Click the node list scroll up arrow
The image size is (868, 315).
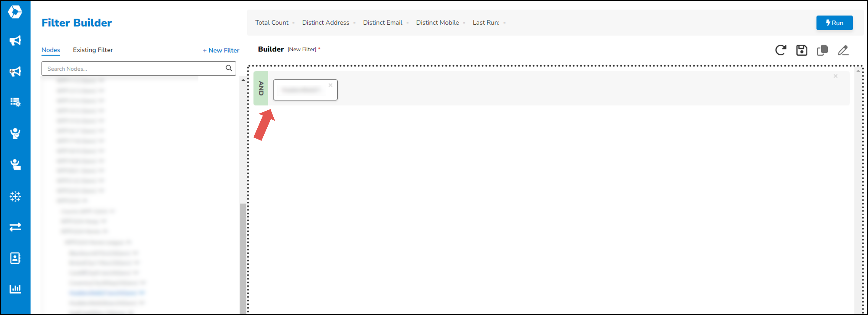243,80
